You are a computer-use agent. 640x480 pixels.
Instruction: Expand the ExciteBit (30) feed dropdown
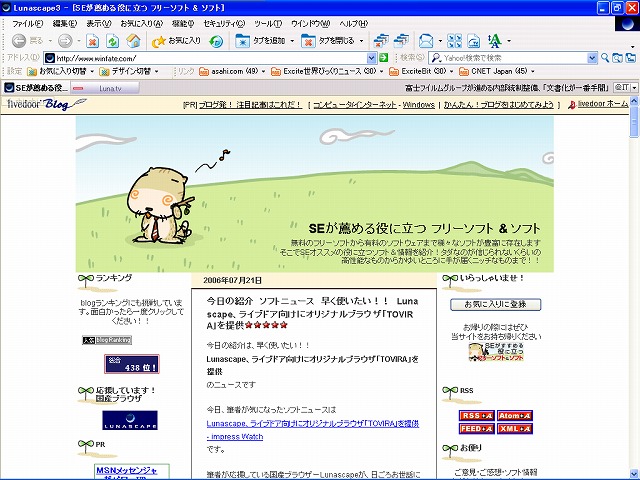(452, 71)
